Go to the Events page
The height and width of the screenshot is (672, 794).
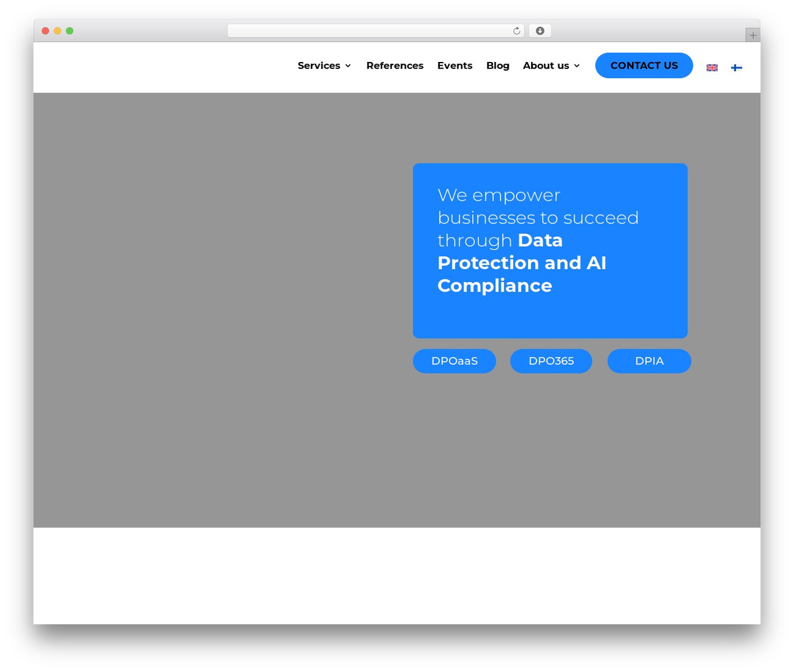click(455, 66)
